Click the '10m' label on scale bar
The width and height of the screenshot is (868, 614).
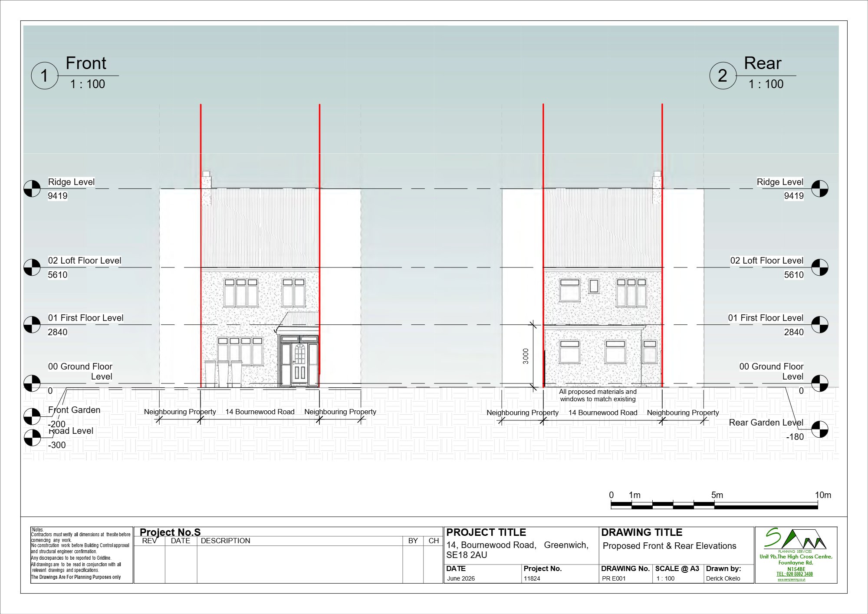coord(823,495)
